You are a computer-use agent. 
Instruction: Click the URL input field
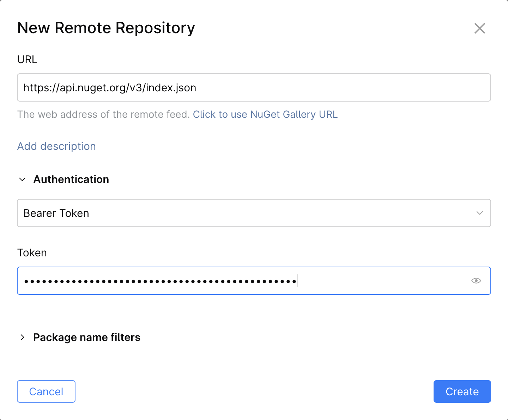coord(254,87)
